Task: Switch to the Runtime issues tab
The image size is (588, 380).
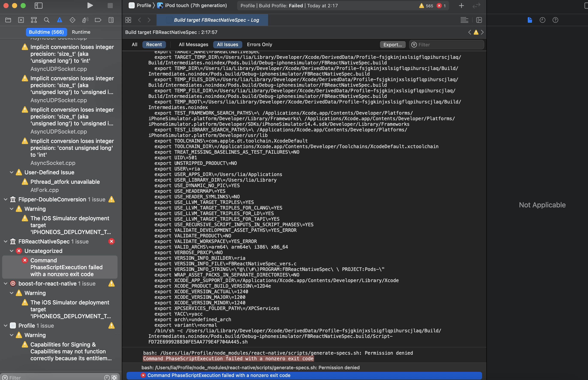Action: [81, 32]
